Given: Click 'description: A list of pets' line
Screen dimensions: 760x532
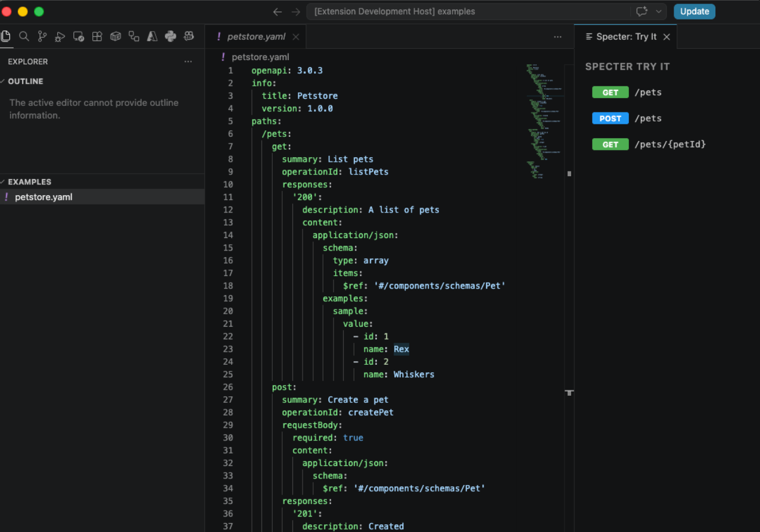Looking at the screenshot, I should 370,209.
